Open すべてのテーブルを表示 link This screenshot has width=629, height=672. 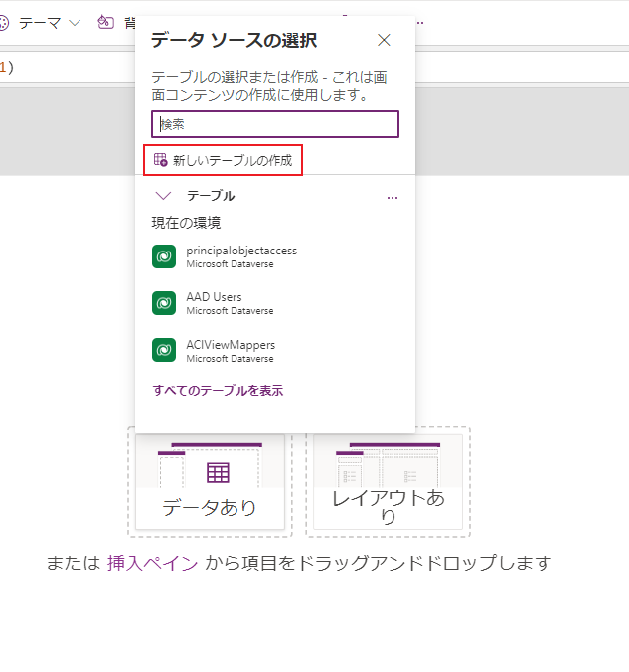click(218, 390)
